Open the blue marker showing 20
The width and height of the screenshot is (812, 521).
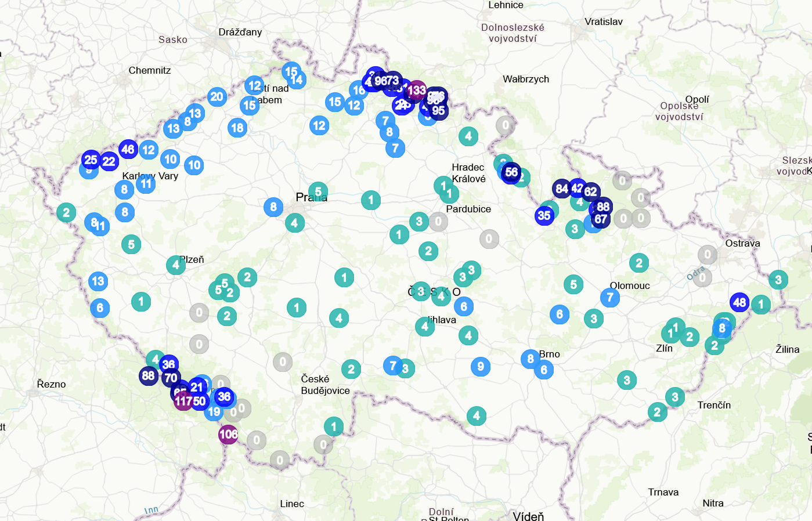217,97
